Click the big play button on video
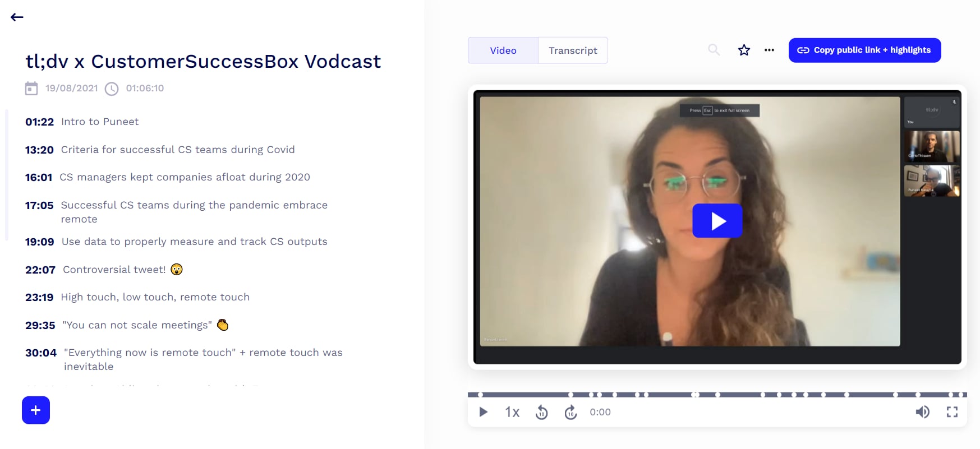980x449 pixels. tap(717, 221)
